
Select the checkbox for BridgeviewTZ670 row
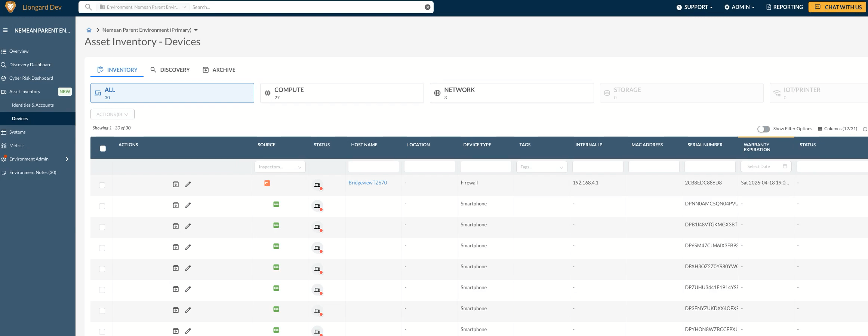102,185
